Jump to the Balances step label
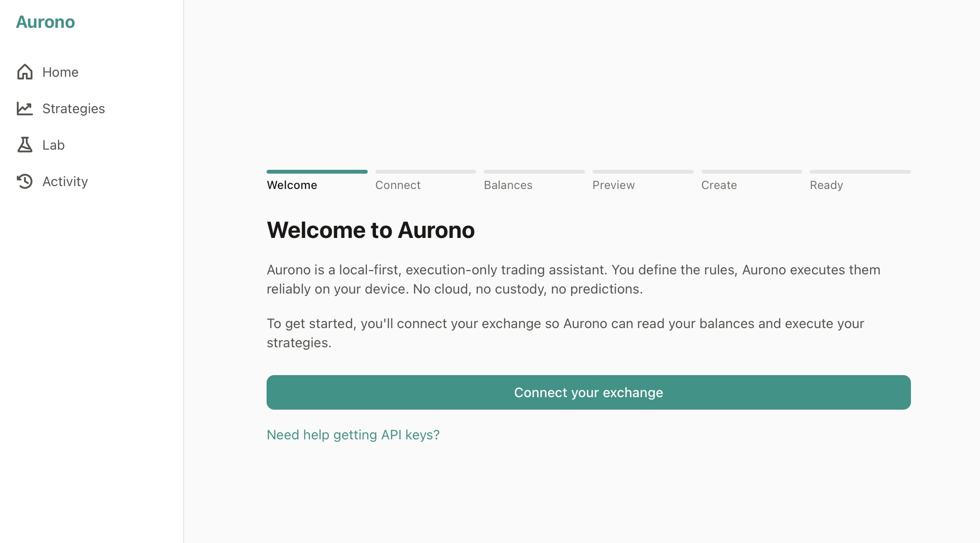Screen dimensions: 980x543 pos(508,185)
